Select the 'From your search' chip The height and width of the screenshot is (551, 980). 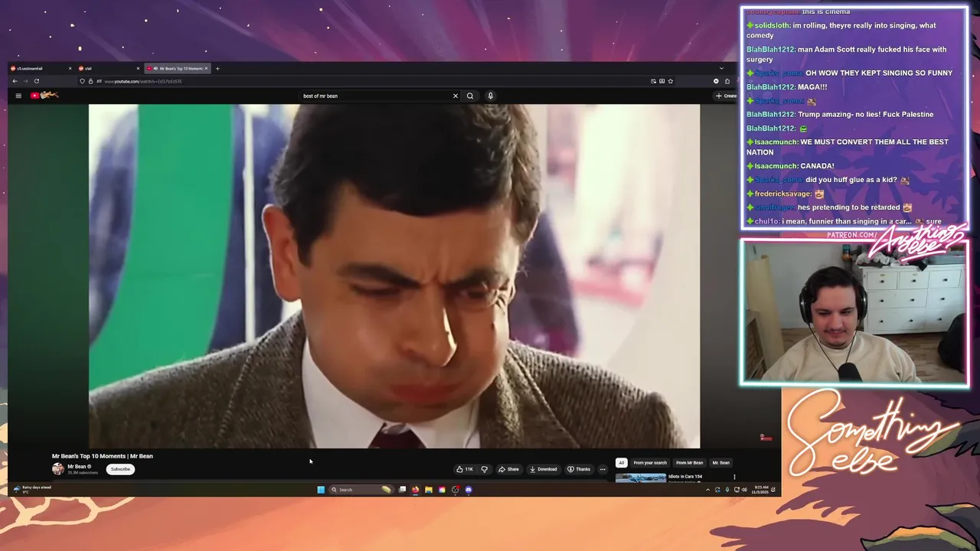650,462
